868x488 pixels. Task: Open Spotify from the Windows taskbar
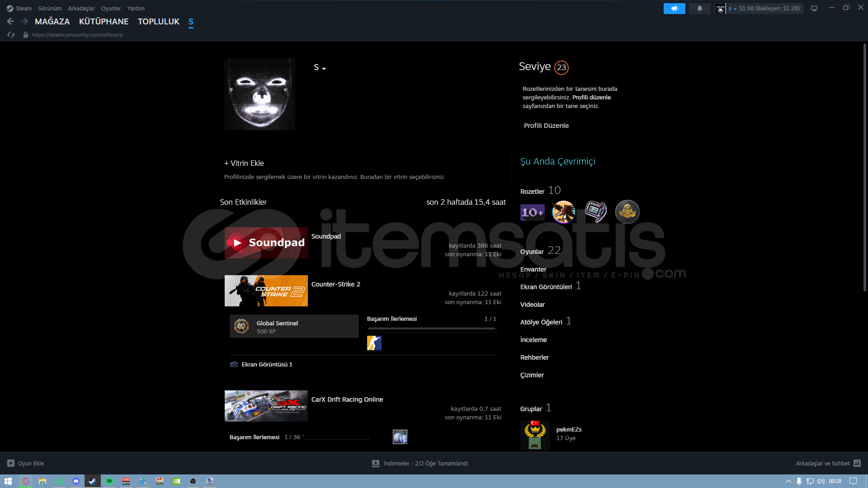click(x=109, y=481)
